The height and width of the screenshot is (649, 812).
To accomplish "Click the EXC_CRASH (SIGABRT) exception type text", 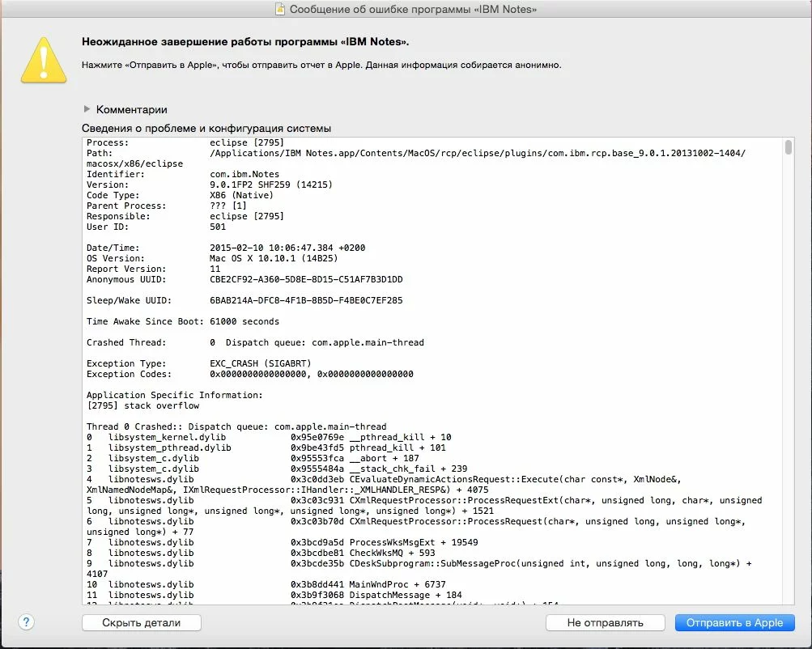I will tap(260, 364).
